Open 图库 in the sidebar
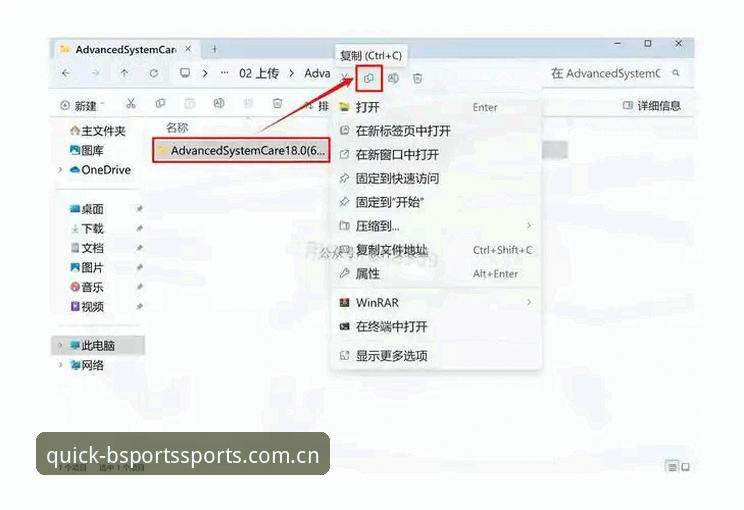 click(87, 150)
